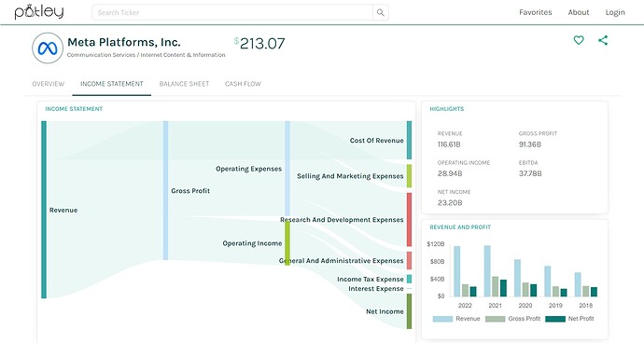The width and height of the screenshot is (644, 343).
Task: Select the Cost Of Revenue teal node
Action: coord(409,141)
